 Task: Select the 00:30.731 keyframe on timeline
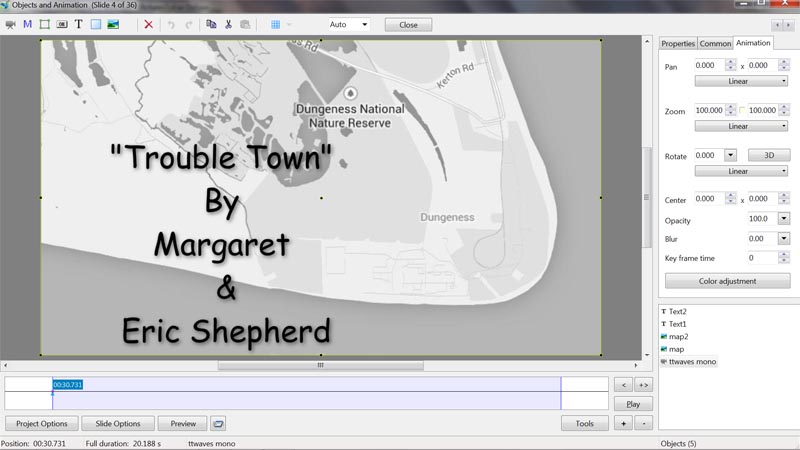(x=68, y=385)
